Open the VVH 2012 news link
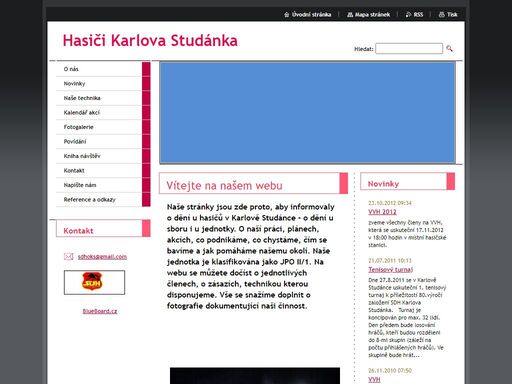Image resolution: width=512 pixels, height=384 pixels. coord(382,212)
